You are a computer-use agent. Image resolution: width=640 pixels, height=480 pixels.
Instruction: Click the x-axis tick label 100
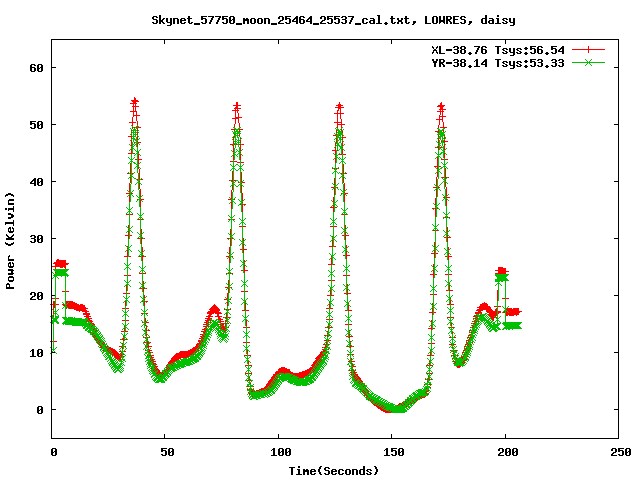point(280,452)
